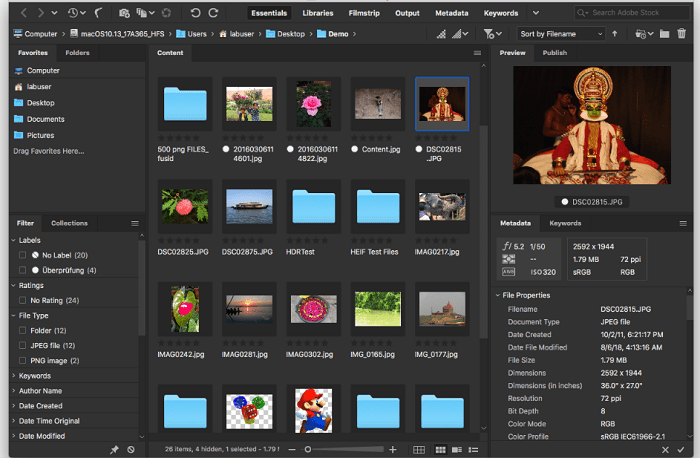Go back to previous folder arrow
Viewport: 700px width, 458px height.
pyautogui.click(x=24, y=13)
